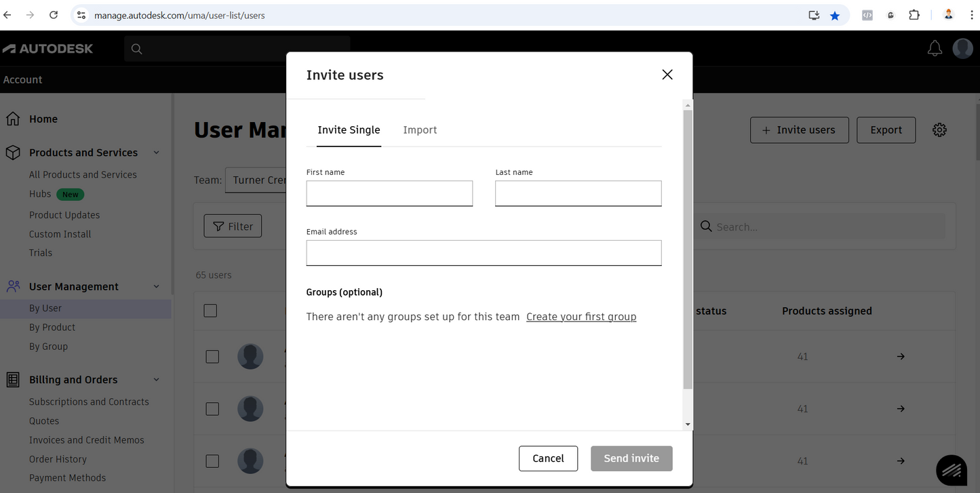Collapse Billing and Orders section

(157, 380)
